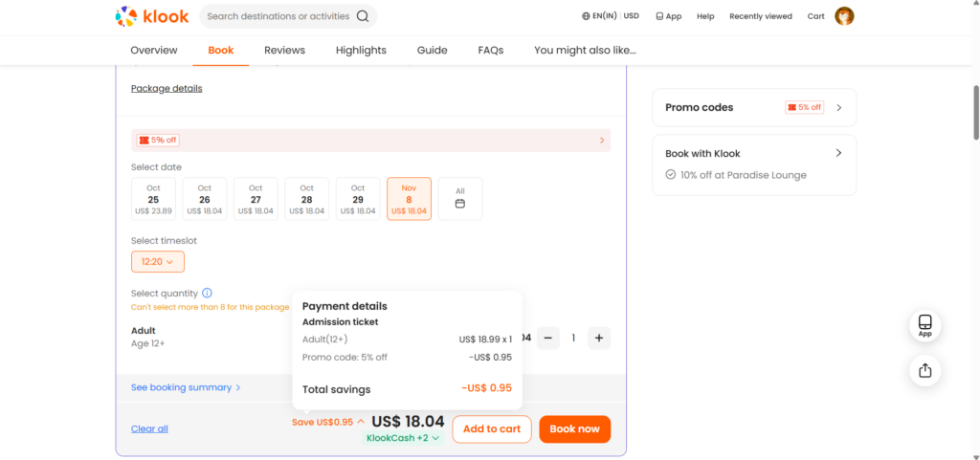Select date Oct 25
980x460 pixels.
(153, 199)
